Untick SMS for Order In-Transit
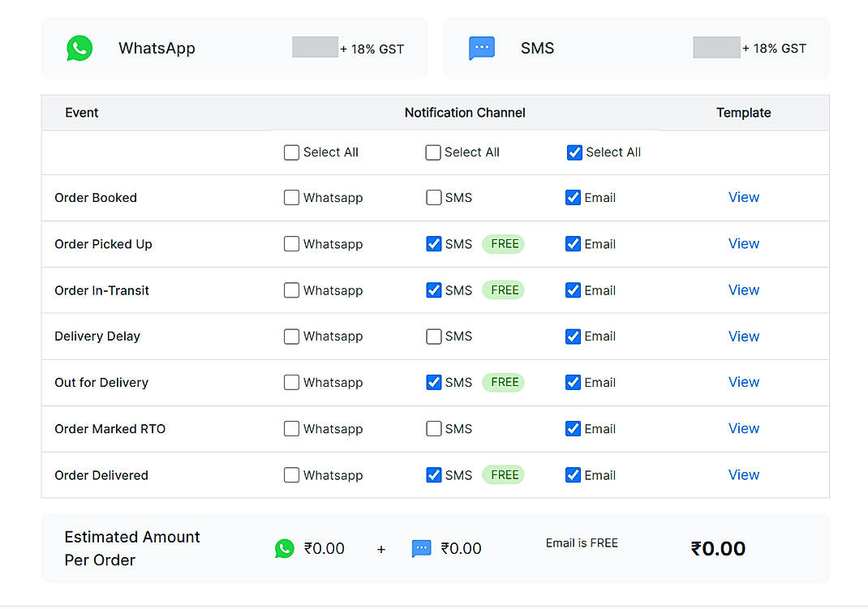This screenshot has height=609, width=868. 433,290
